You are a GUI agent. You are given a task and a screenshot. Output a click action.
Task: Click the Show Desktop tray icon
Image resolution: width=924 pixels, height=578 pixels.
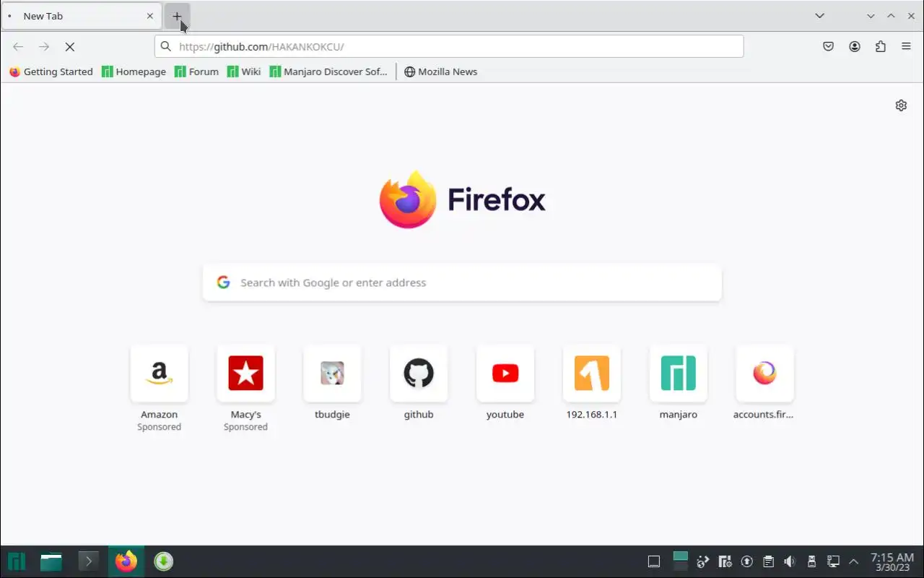[654, 561]
